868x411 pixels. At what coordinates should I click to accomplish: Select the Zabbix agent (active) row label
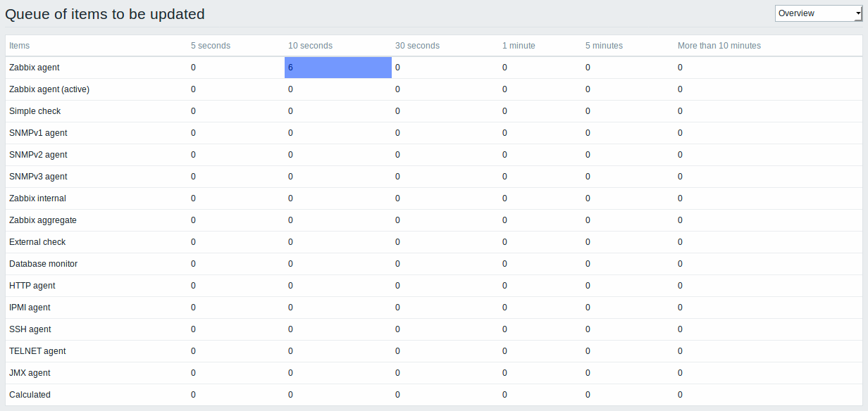(x=49, y=89)
